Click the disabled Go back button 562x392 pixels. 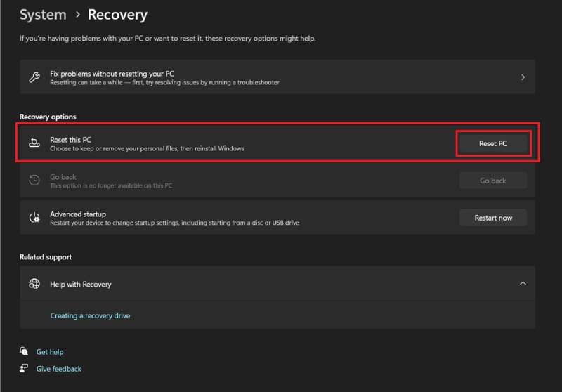pos(493,181)
